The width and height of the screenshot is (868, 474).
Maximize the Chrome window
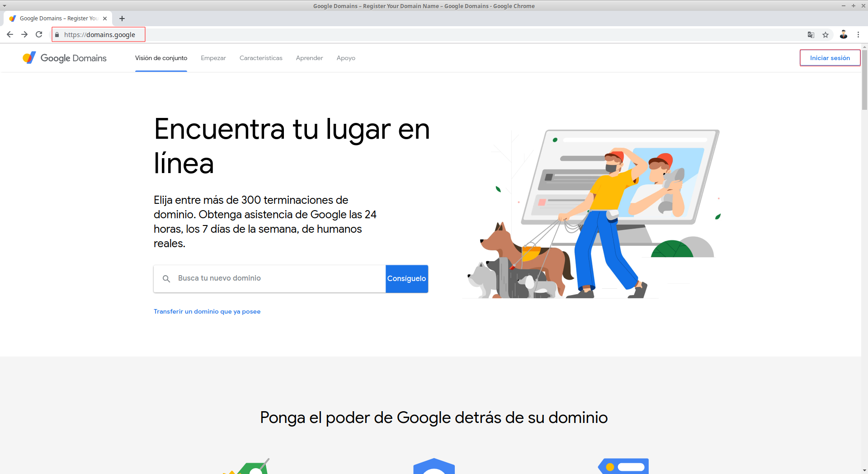tap(853, 6)
